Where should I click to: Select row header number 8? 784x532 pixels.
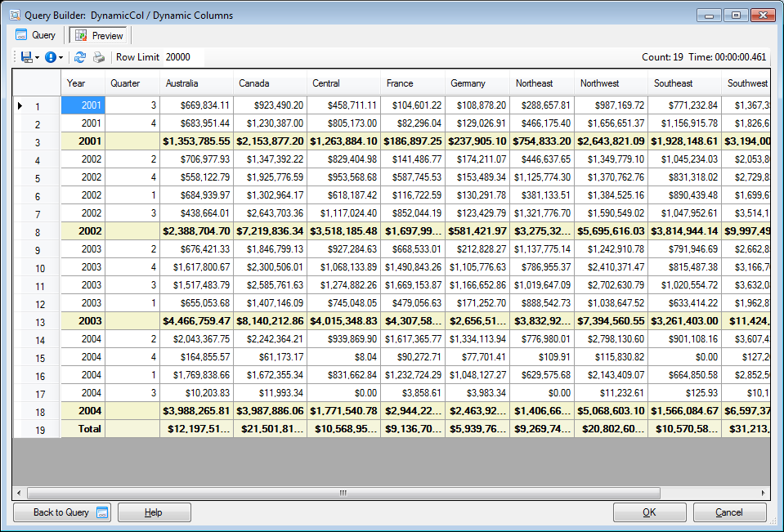[x=37, y=232]
